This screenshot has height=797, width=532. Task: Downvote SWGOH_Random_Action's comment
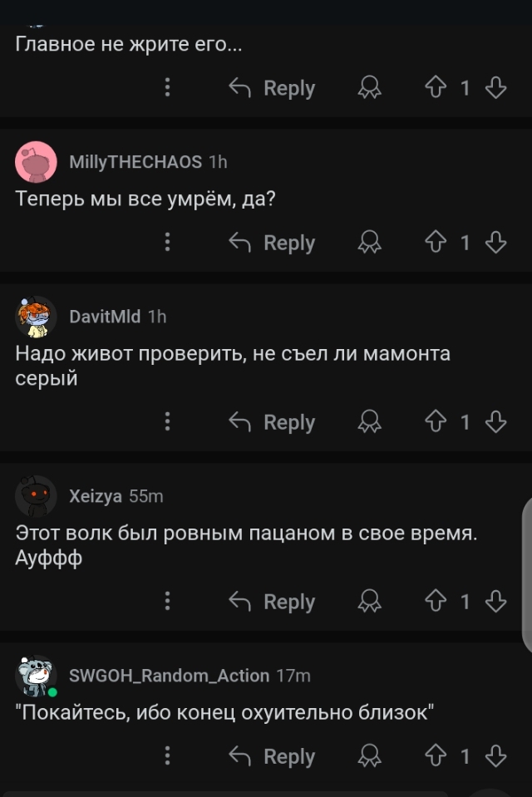point(495,756)
